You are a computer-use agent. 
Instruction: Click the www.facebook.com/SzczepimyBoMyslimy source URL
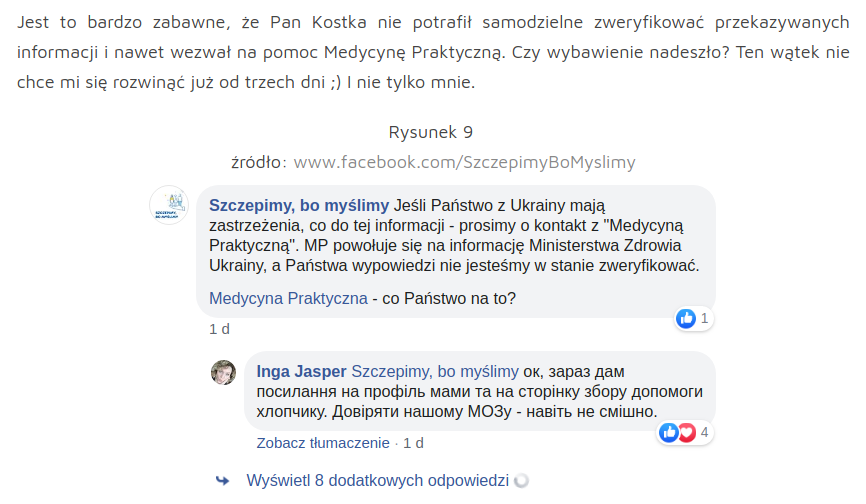464,162
